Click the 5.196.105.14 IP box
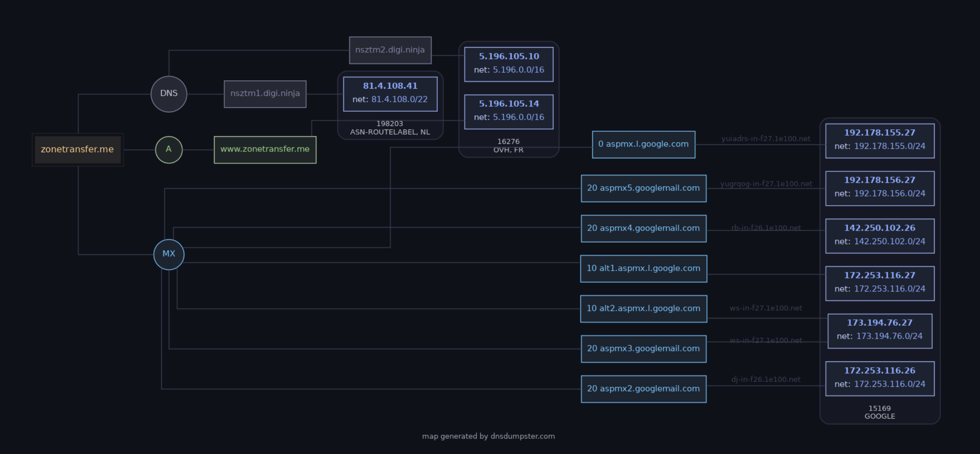 pos(509,112)
